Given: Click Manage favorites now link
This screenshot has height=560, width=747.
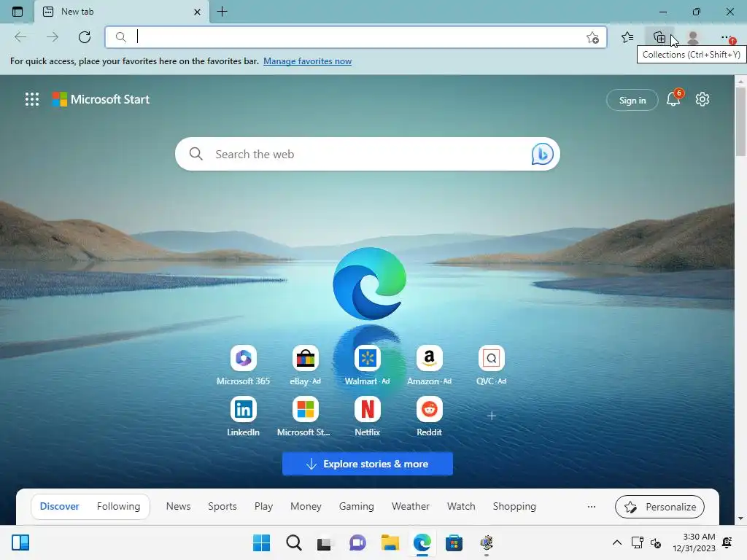Looking at the screenshot, I should click(307, 61).
